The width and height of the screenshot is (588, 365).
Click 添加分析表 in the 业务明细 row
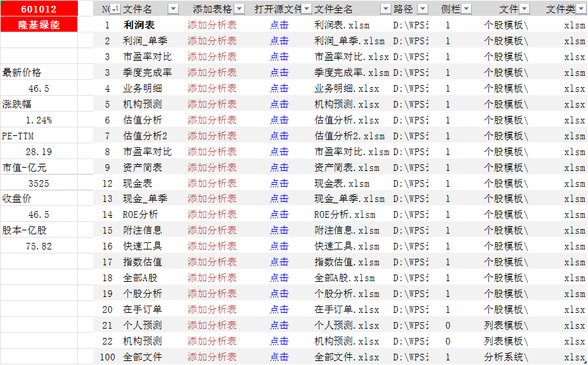(x=212, y=88)
